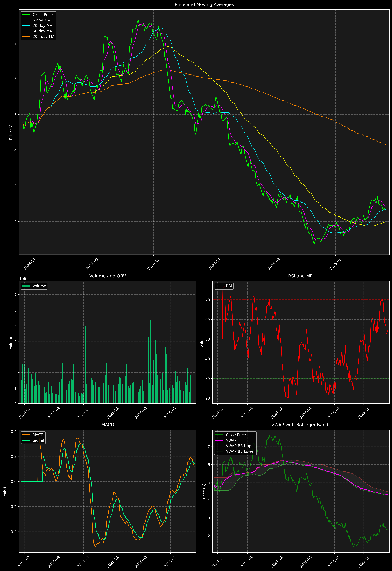392x571 pixels.
Task: Click the 'MACD' chart title
Action: [108, 425]
